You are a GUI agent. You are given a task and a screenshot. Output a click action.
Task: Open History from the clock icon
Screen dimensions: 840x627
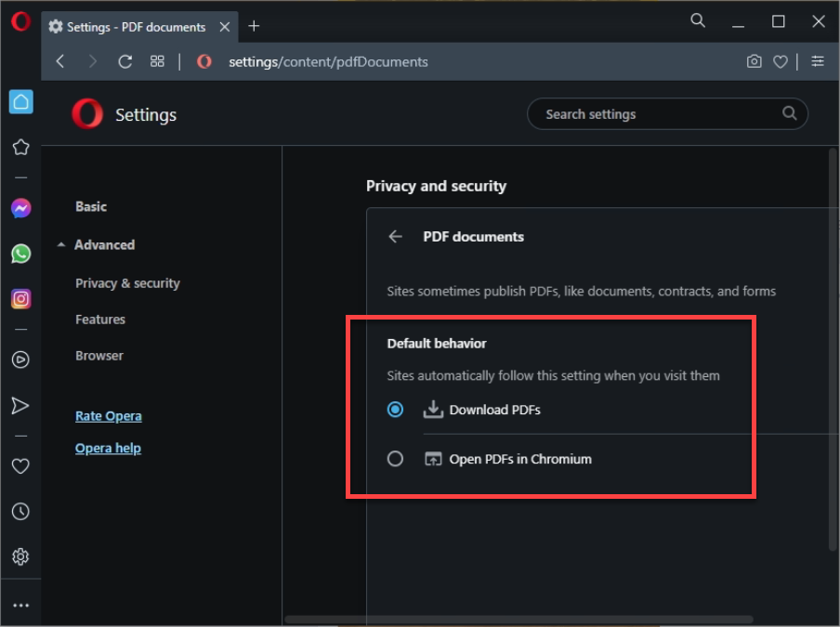coord(20,512)
